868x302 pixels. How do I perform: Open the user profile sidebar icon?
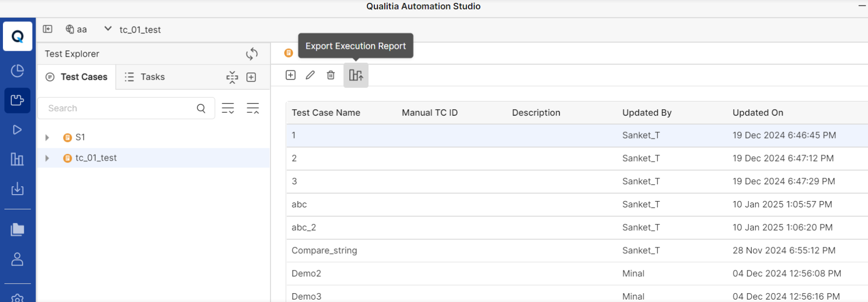click(17, 259)
